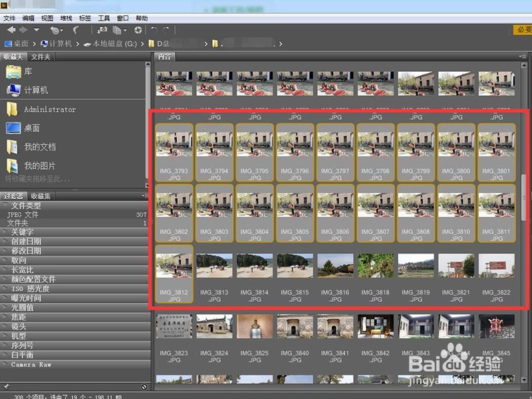The height and width of the screenshot is (399, 532).
Task: Click the clear filter icon
Action: [144, 387]
